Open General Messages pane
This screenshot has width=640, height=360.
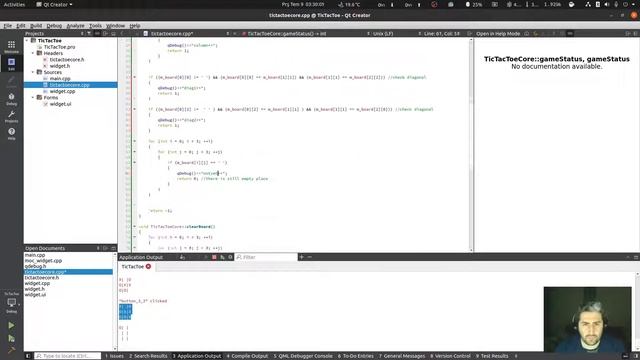[402, 356]
